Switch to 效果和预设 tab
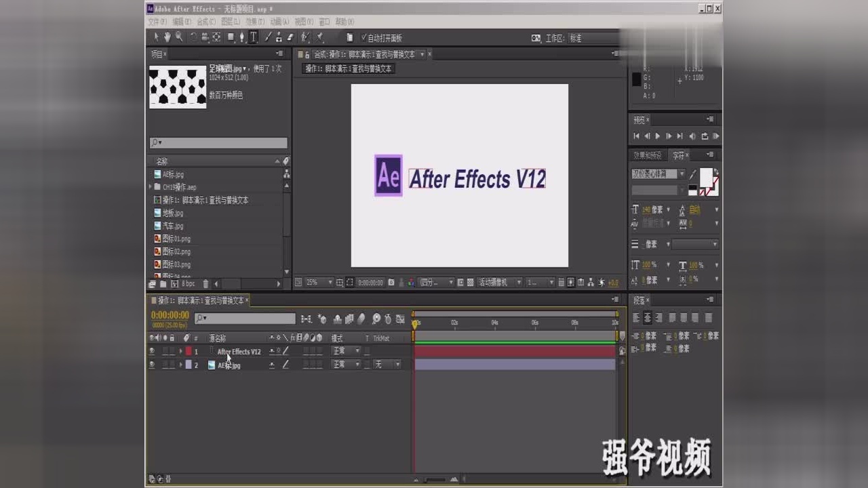The height and width of the screenshot is (488, 868). [x=648, y=155]
